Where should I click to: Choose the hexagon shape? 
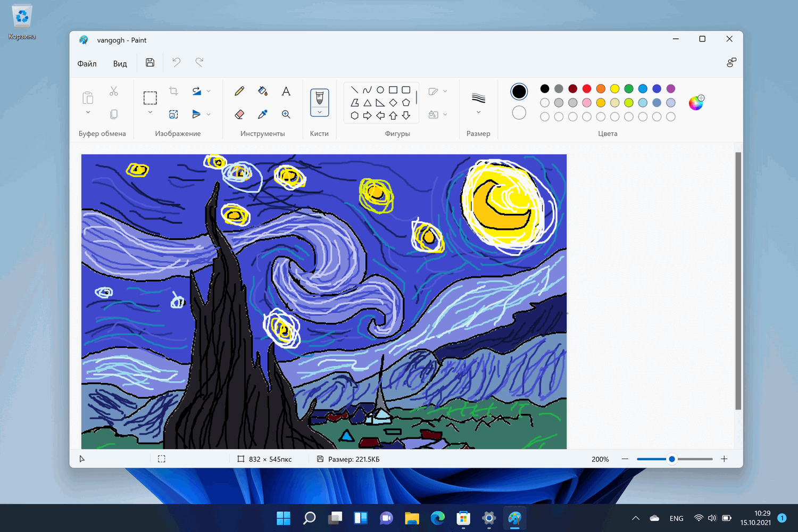click(354, 115)
